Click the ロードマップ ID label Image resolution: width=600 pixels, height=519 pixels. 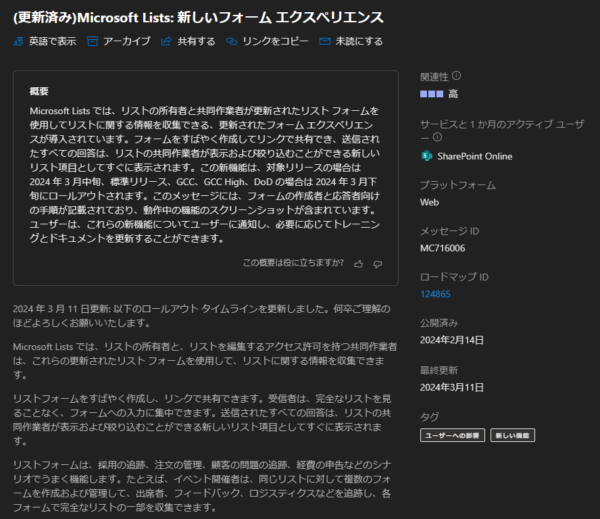coord(454,277)
